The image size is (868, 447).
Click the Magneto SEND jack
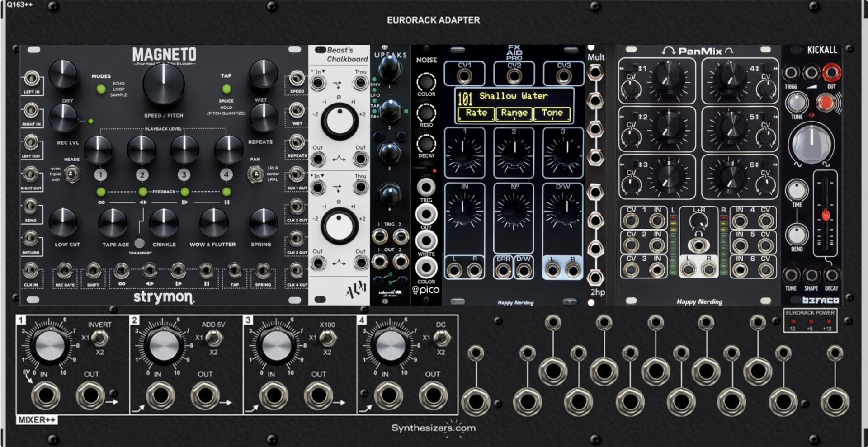click(x=31, y=207)
